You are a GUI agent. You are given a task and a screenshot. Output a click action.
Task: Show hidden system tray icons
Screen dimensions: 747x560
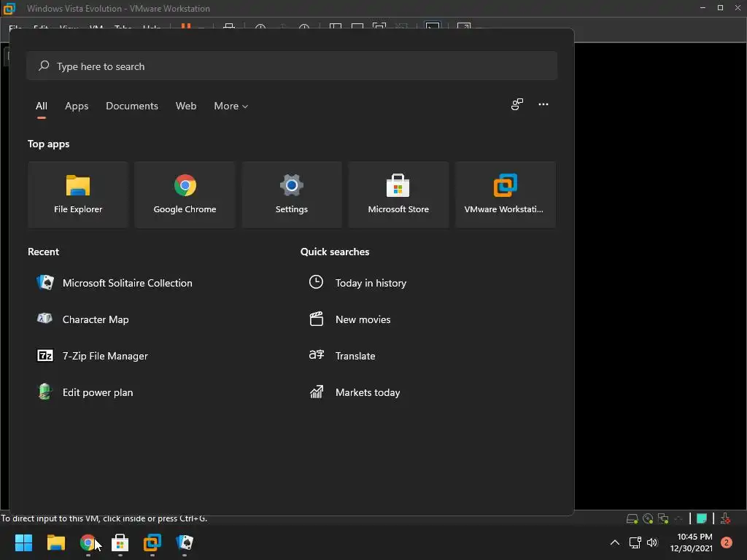(615, 542)
